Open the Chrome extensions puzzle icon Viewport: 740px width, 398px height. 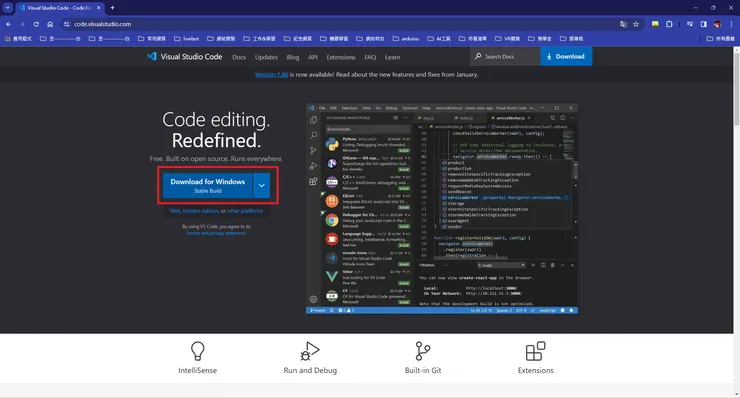[669, 24]
